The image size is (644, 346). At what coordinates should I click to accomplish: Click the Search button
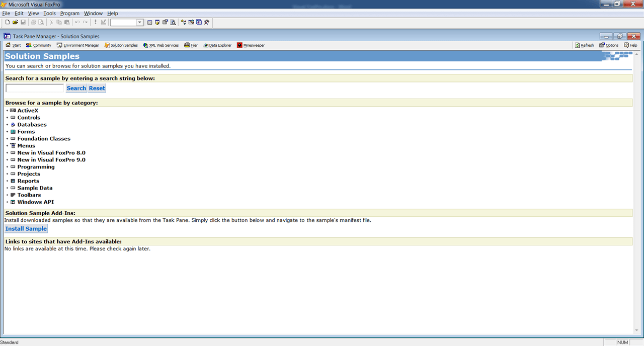pyautogui.click(x=76, y=88)
